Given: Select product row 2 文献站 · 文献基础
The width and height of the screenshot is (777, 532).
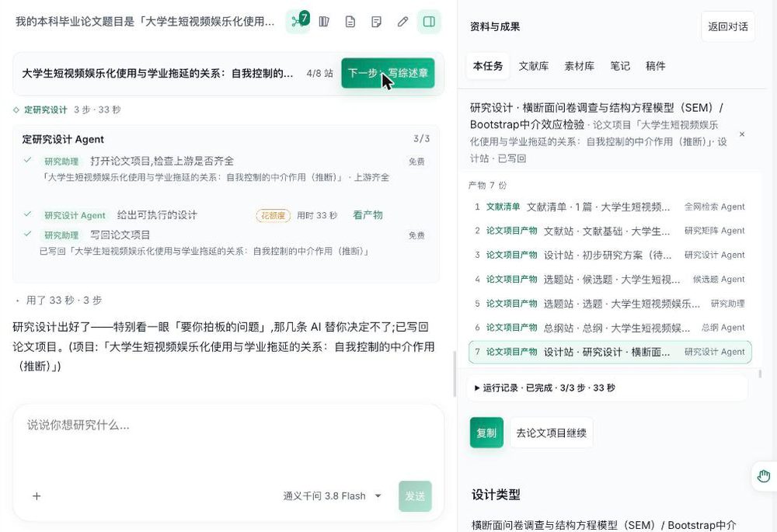Looking at the screenshot, I should coord(609,231).
